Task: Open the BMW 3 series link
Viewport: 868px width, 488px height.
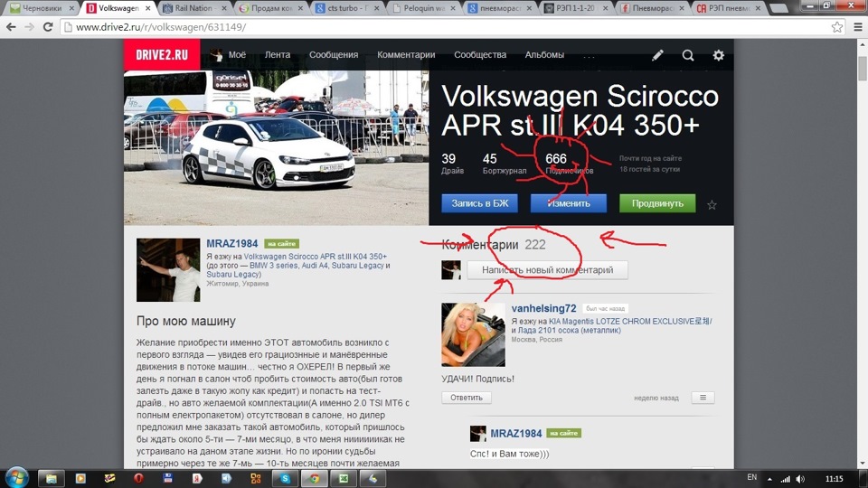Action: (273, 266)
